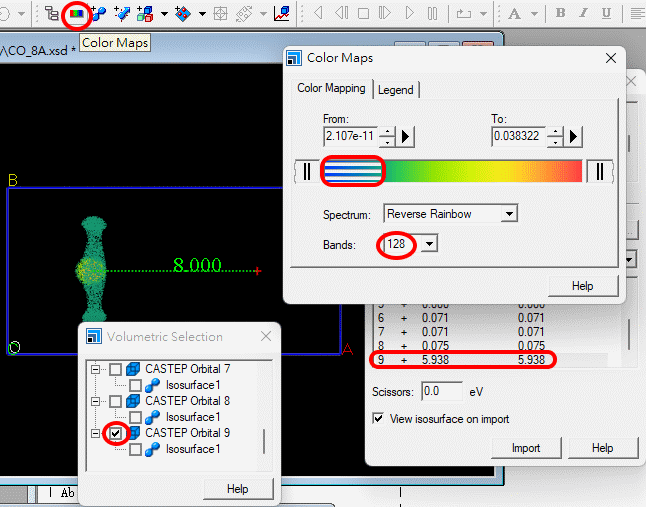Click the Stop animation control icon

click(x=364, y=14)
